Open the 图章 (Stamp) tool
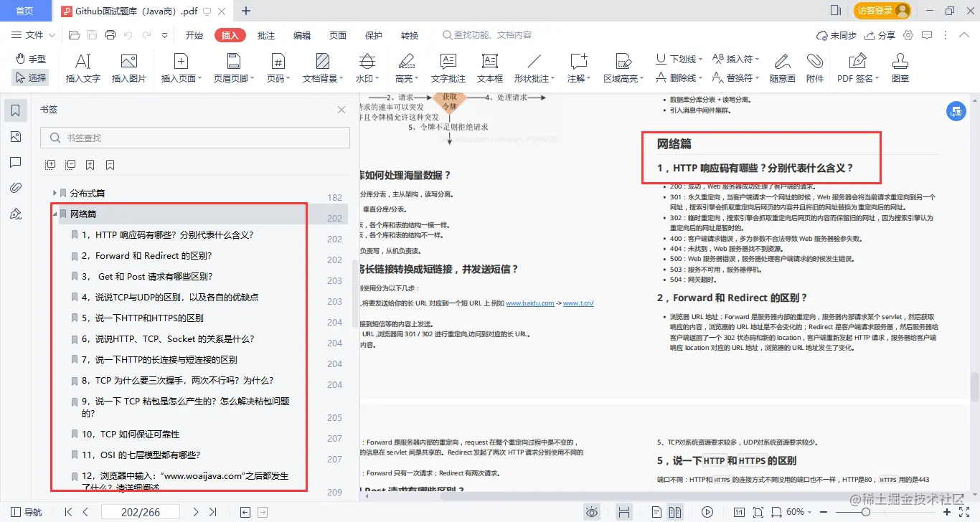The height and width of the screenshot is (522, 980). pos(900,68)
